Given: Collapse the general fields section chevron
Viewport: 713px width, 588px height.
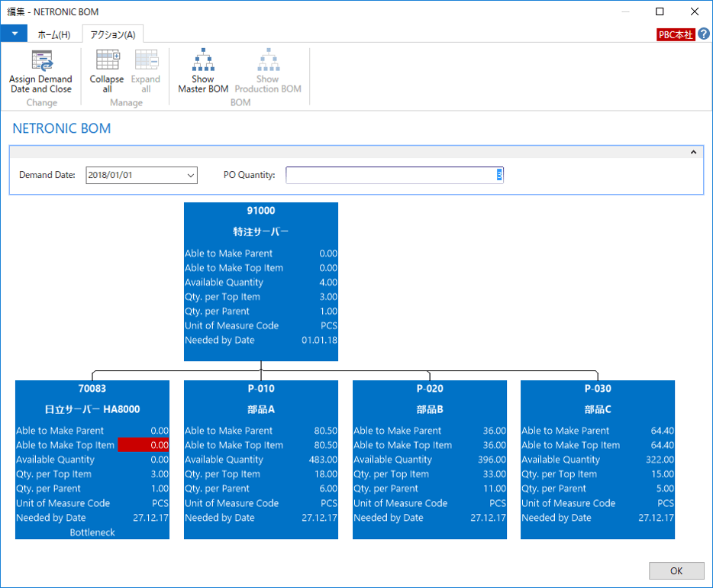Looking at the screenshot, I should point(693,152).
